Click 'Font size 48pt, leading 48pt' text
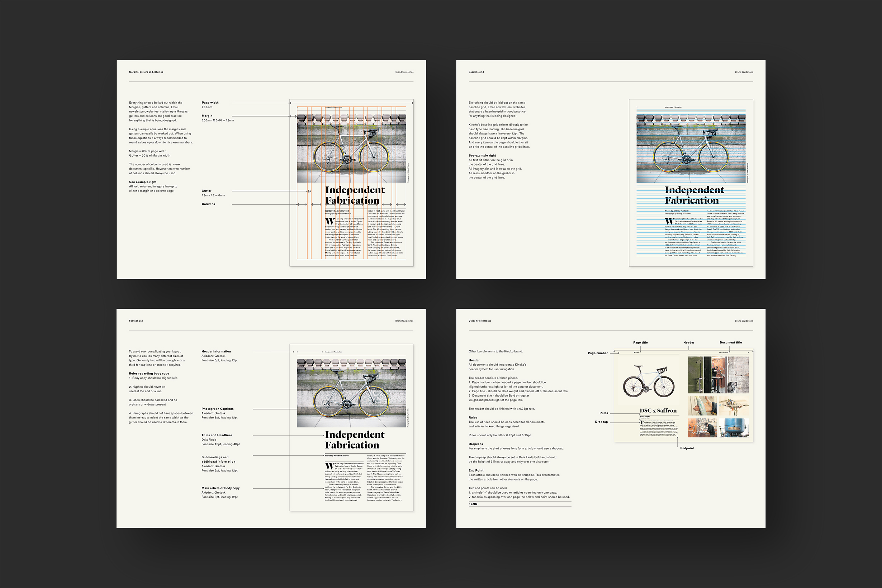 click(x=220, y=444)
